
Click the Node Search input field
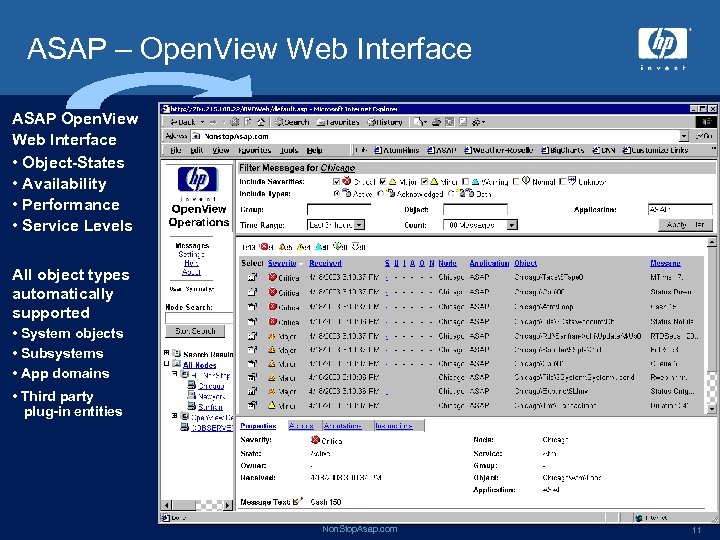199,318
